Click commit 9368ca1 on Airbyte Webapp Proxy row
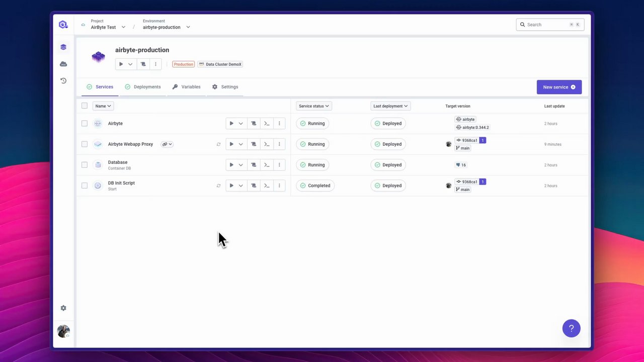 (467, 140)
